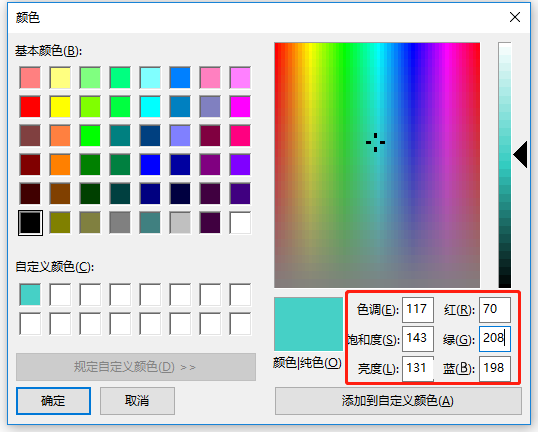Click the 蓝(B) blue value field
Image resolution: width=538 pixels, height=432 pixels.
tap(495, 369)
